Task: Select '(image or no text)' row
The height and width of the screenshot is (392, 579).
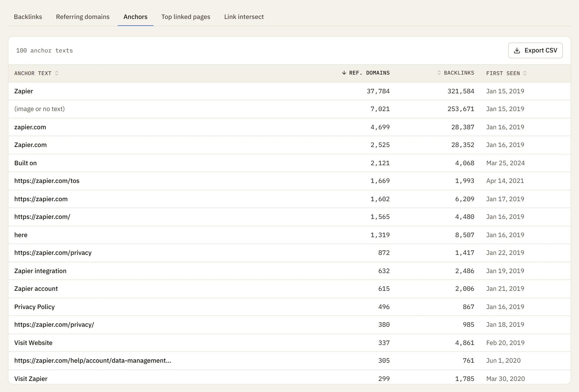Action: click(x=289, y=109)
